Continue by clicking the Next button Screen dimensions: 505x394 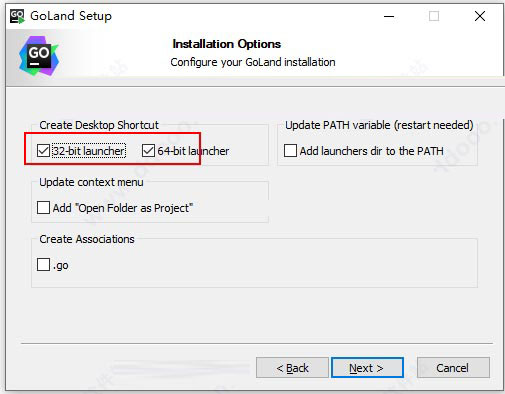367,368
